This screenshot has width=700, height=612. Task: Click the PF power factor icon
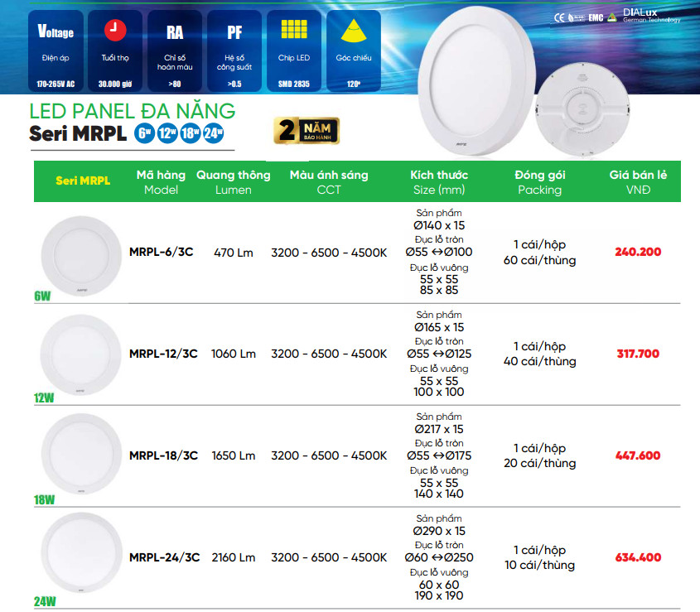pos(234,32)
